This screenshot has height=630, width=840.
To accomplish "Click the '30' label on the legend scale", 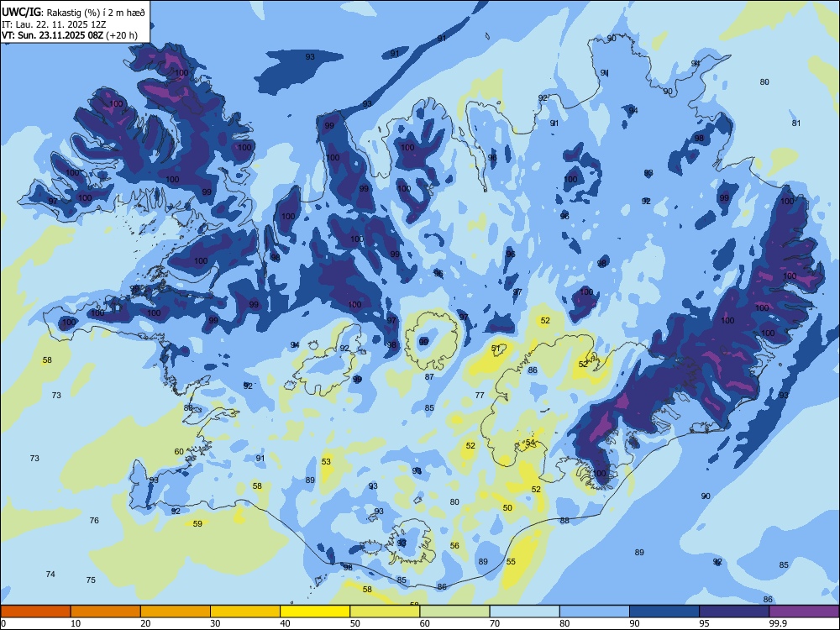I will 215,623.
